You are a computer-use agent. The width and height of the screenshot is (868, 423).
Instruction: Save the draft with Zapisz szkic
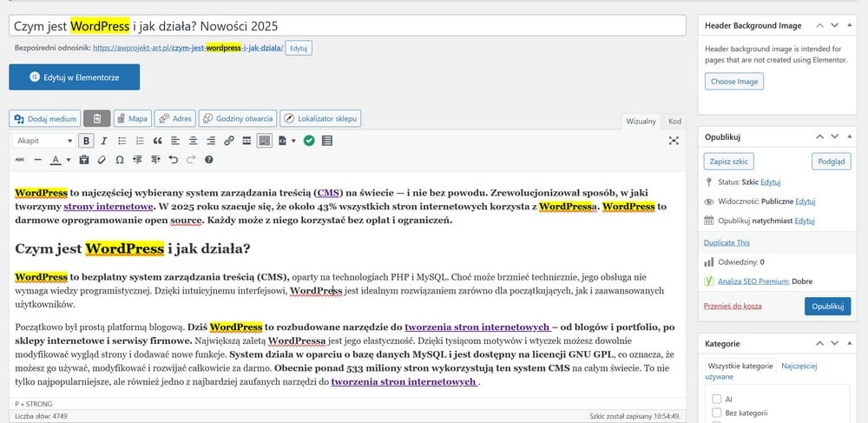pos(729,162)
